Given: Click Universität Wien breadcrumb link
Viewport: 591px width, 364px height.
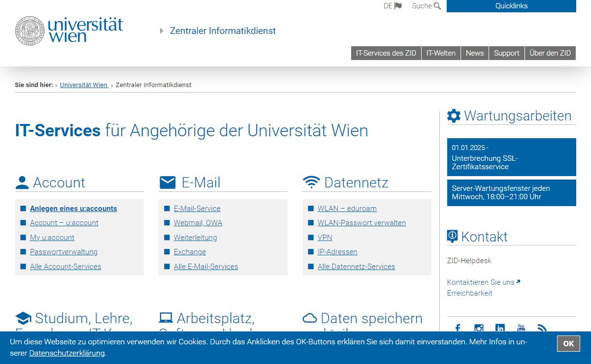Looking at the screenshot, I should click(84, 85).
